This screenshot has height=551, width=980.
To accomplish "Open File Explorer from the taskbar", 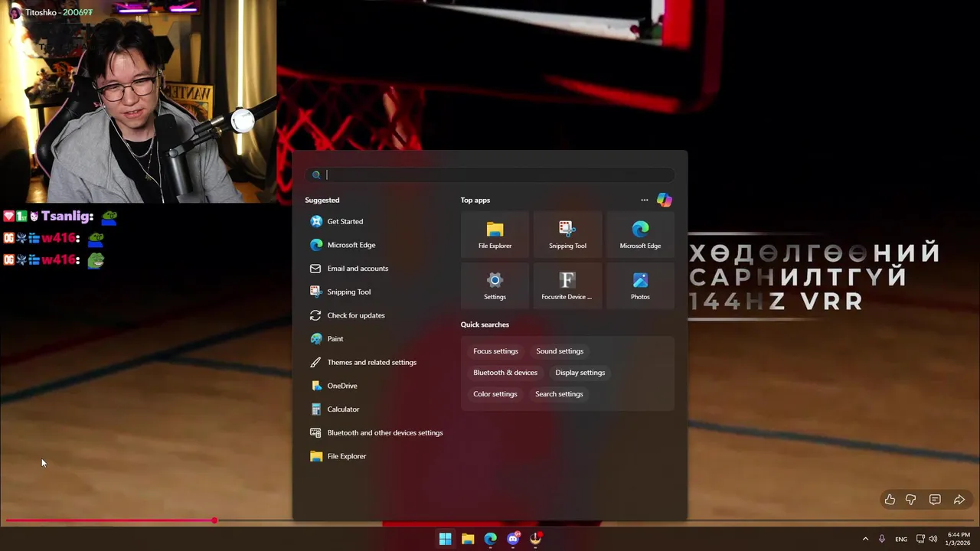I will tap(468, 539).
